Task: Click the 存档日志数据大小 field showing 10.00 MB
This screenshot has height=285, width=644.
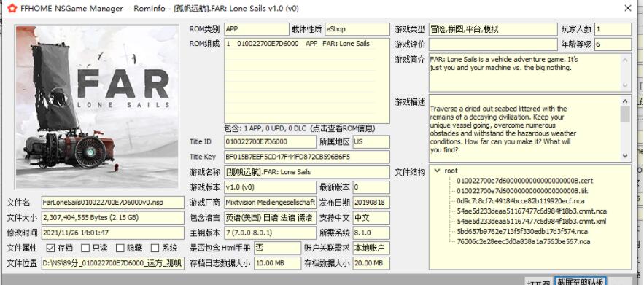Action: point(278,263)
